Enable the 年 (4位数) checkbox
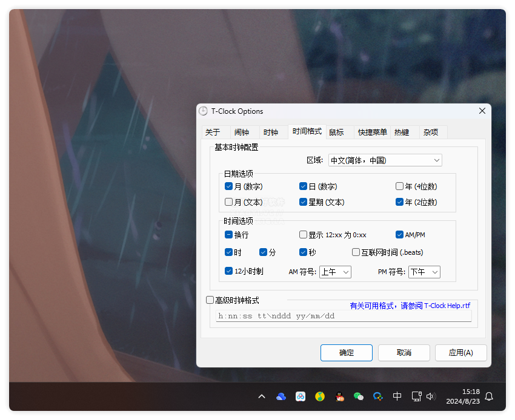The width and height of the screenshot is (515, 420). [x=398, y=186]
